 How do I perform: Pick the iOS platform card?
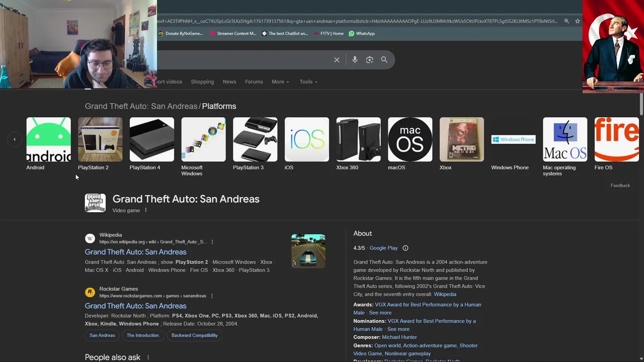307,144
